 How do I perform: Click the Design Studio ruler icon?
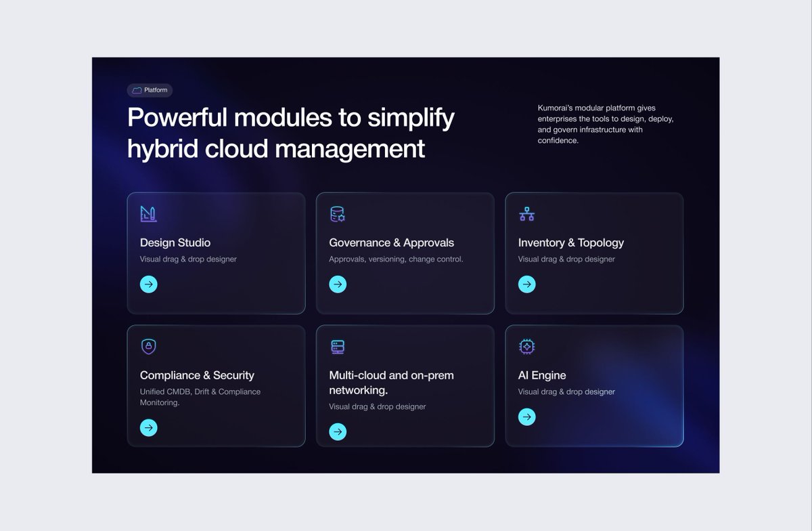[x=148, y=214]
